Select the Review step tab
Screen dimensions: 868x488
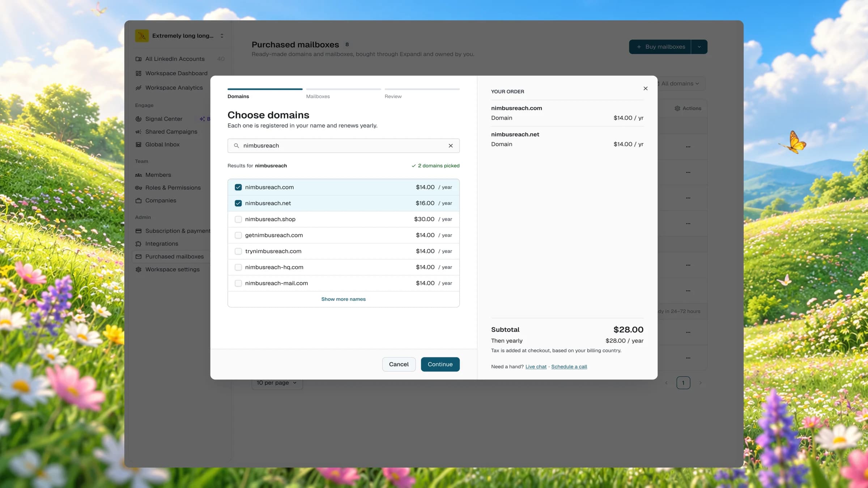click(x=422, y=94)
